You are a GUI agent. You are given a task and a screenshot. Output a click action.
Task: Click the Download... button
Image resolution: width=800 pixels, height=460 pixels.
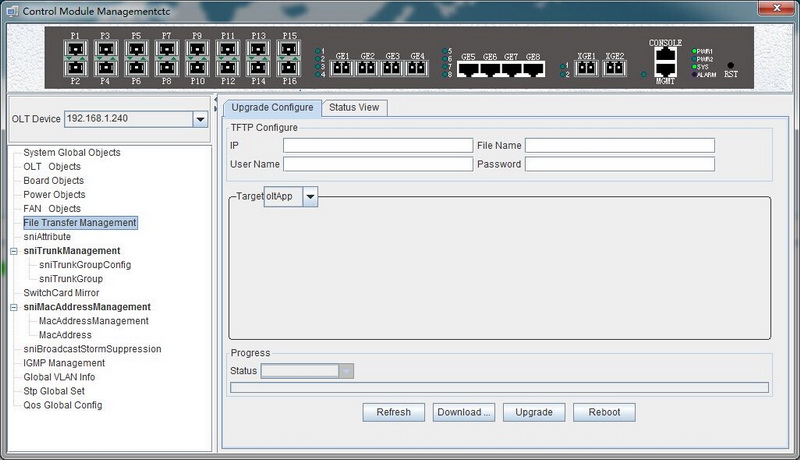[464, 412]
